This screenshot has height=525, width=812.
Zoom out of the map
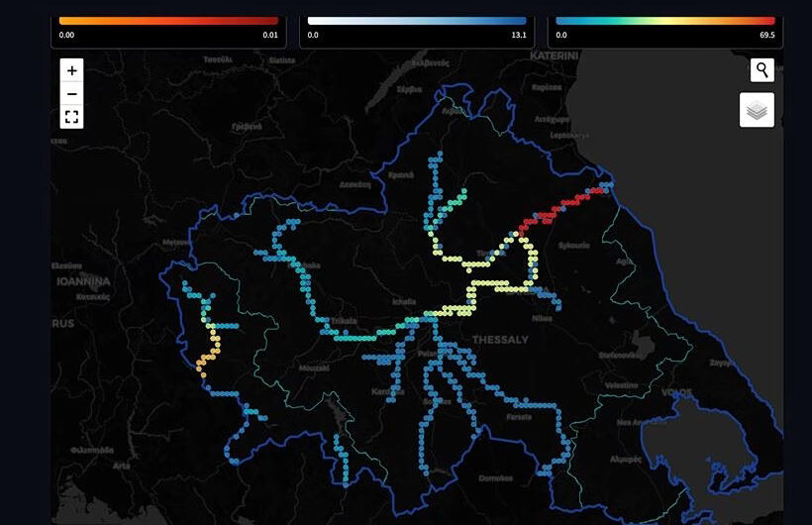[x=72, y=94]
